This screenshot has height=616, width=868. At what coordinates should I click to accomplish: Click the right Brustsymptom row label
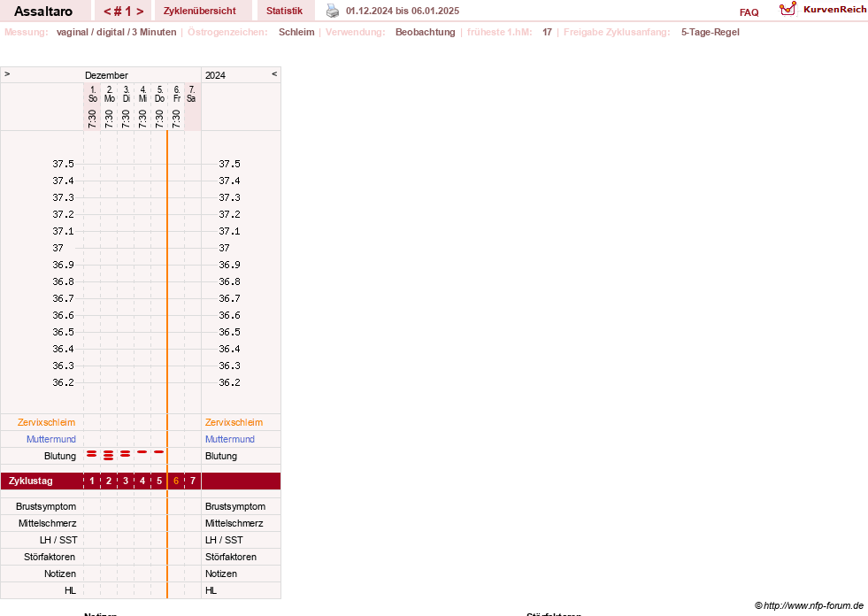coord(235,506)
